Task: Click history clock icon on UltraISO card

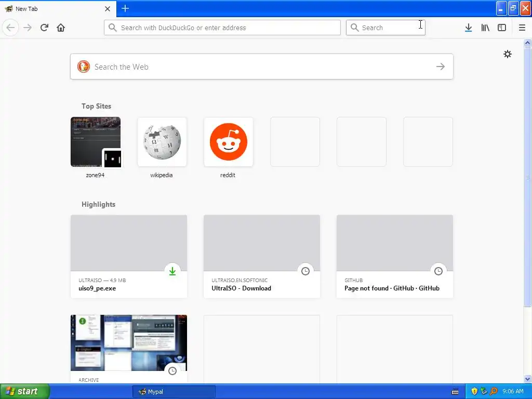Action: pos(305,271)
